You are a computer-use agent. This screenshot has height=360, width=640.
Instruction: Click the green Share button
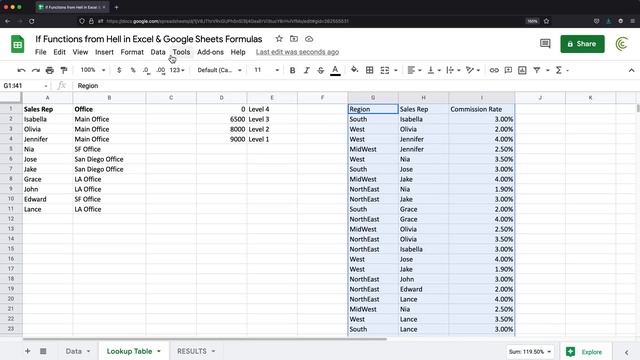[x=582, y=44]
